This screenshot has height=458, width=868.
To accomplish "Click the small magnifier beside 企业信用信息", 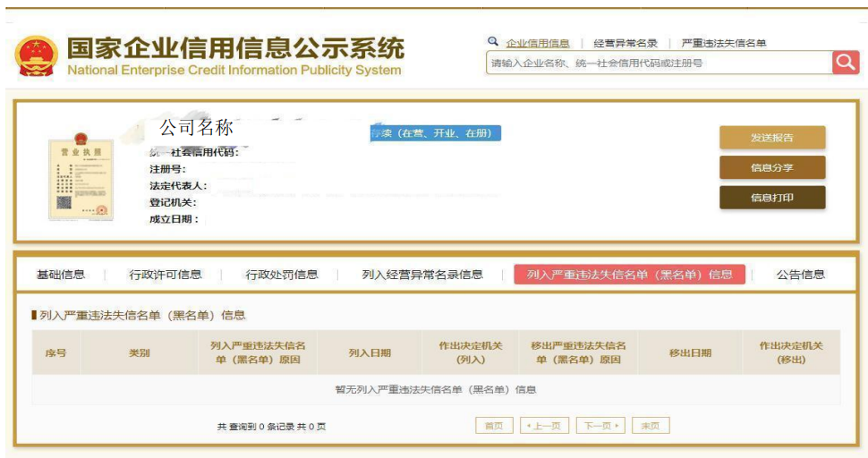I will [x=493, y=41].
